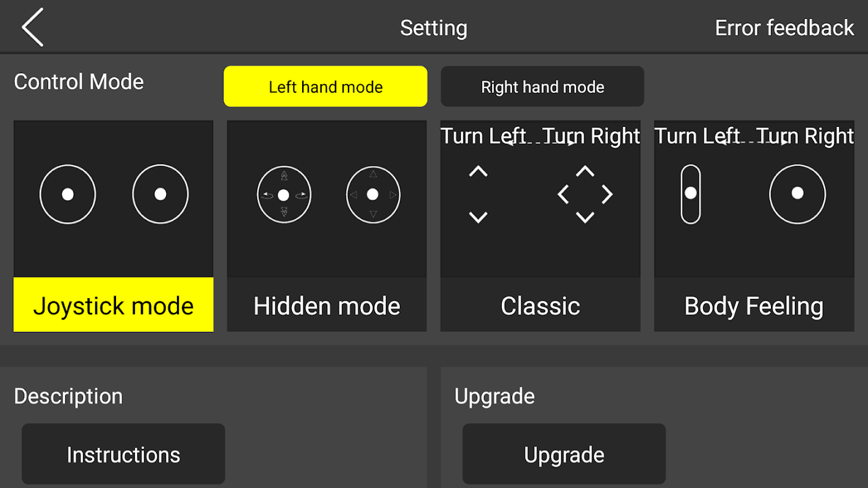868x488 pixels.
Task: Choose the Joystick mode label
Action: [x=114, y=305]
